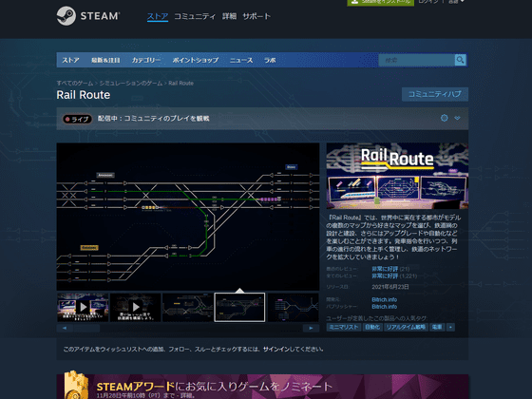Open the コミュニティ top navigation tab
This screenshot has width=532, height=399.
click(x=195, y=16)
